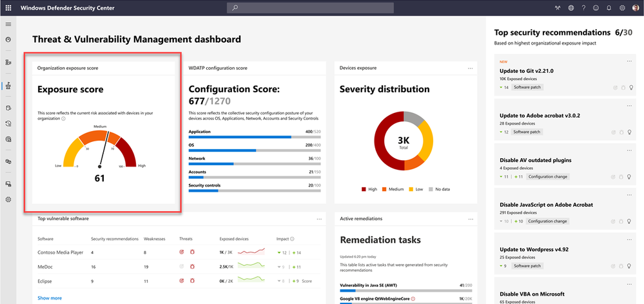Click info icon beside Google V8 engine task
Image resolution: width=644 pixels, height=304 pixels.
(x=413, y=299)
